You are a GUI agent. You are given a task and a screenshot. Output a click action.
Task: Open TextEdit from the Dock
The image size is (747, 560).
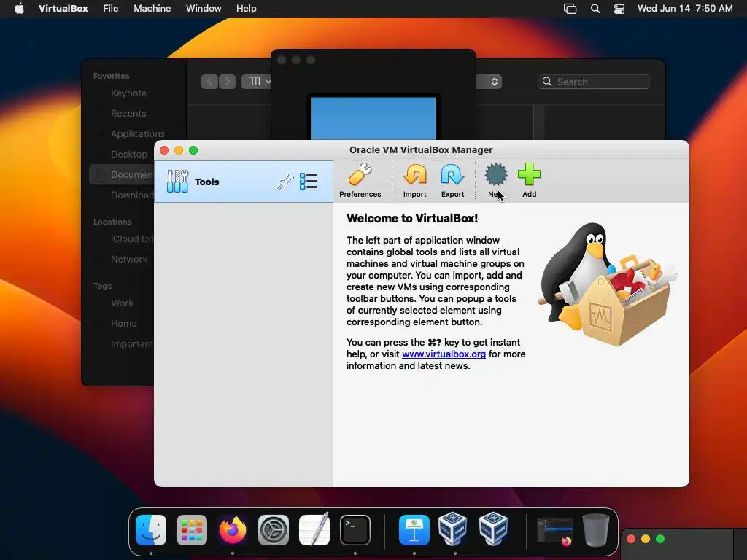pos(314,530)
